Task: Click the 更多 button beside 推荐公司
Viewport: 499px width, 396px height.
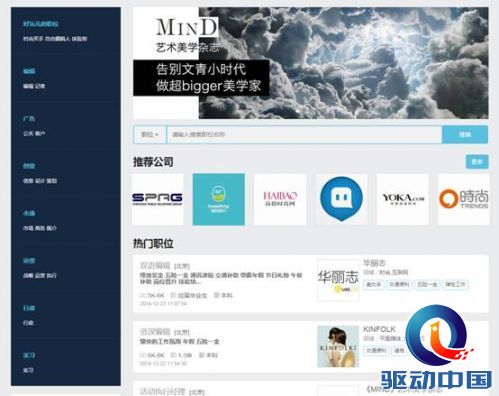Action: pyautogui.click(x=477, y=162)
